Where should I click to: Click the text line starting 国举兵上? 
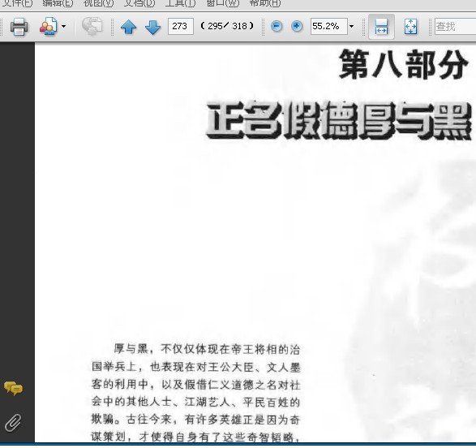(x=196, y=367)
